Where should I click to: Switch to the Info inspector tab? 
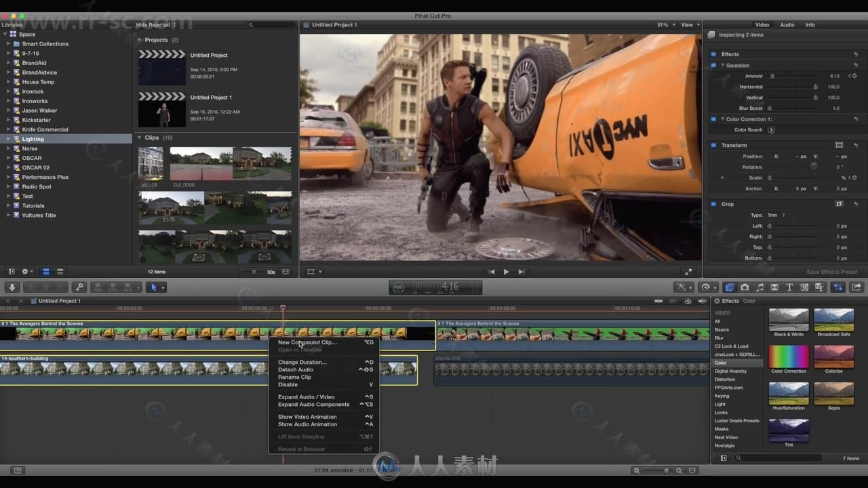click(810, 25)
